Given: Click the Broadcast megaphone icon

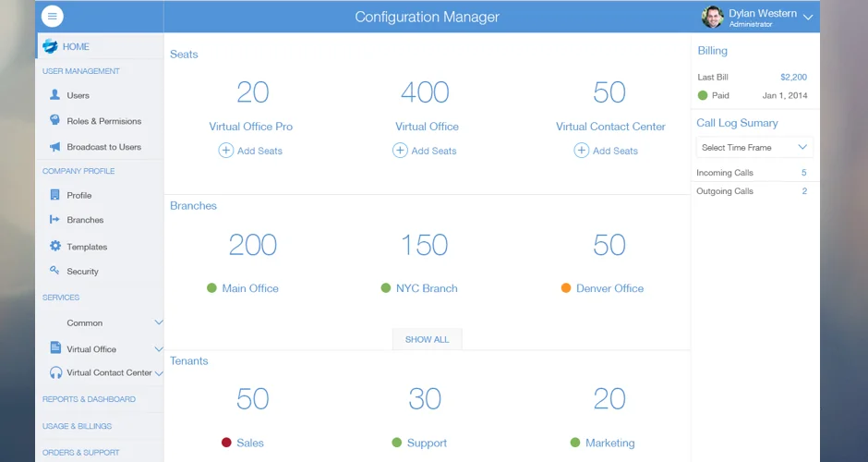Looking at the screenshot, I should tap(54, 147).
